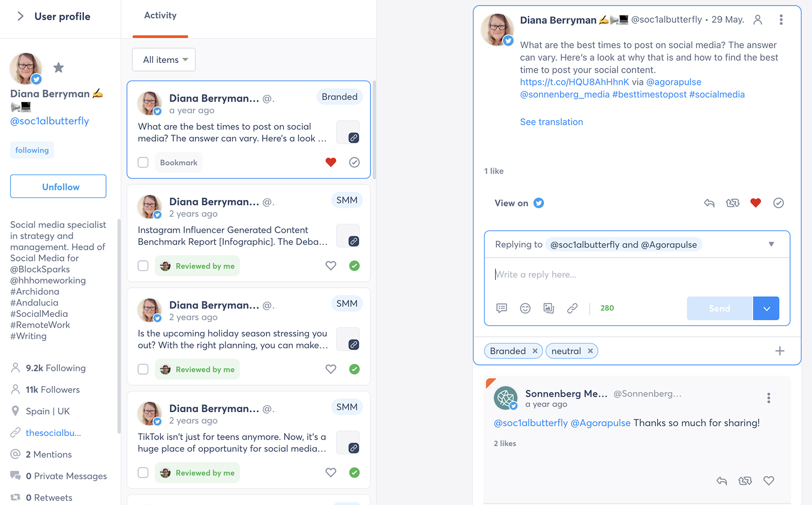Remove the Branded label tag

[535, 351]
